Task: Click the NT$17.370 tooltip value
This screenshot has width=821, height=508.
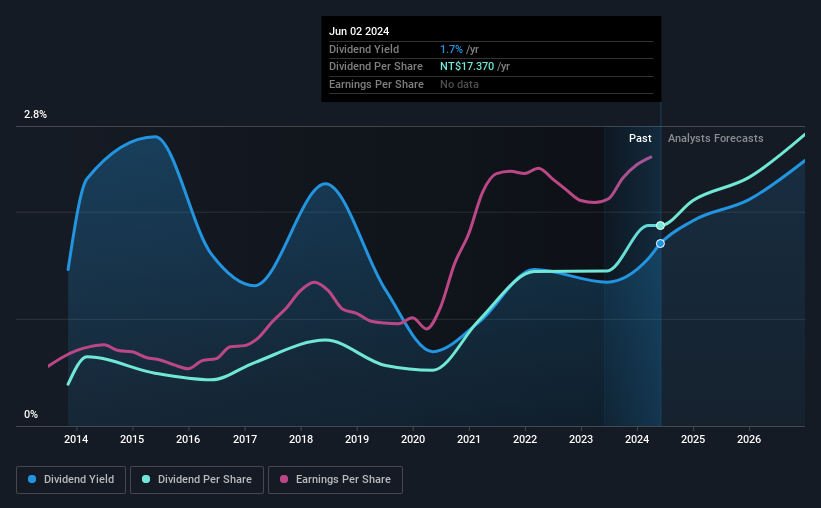Action: [x=467, y=67]
